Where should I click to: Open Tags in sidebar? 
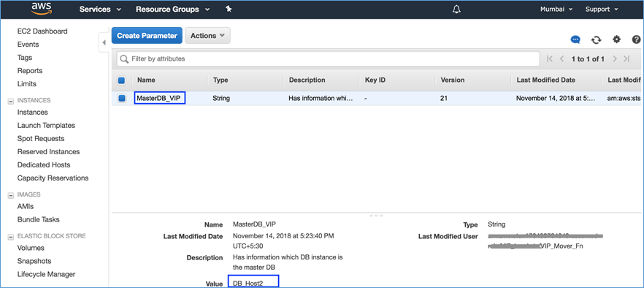click(x=25, y=58)
